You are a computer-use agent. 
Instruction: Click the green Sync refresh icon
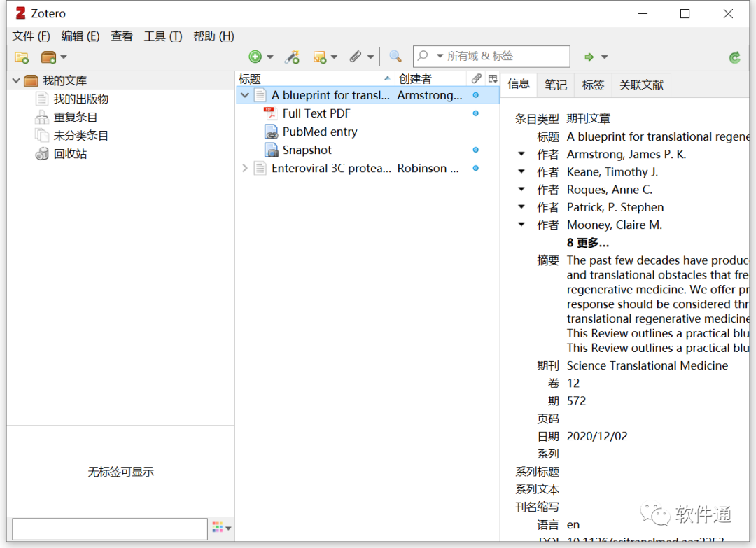point(734,58)
